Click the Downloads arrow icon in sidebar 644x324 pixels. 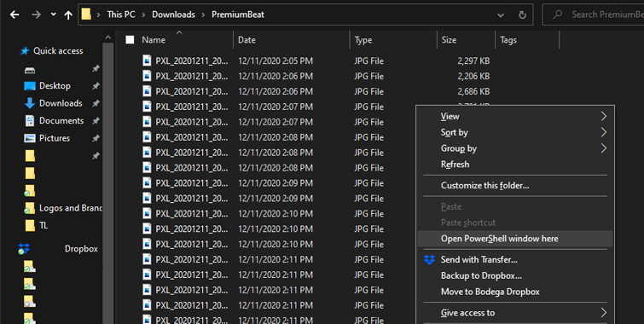[x=30, y=103]
